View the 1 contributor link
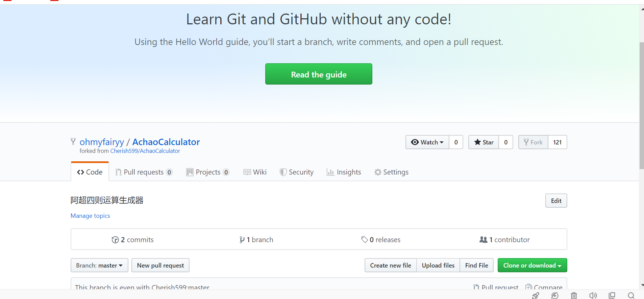This screenshot has width=644, height=299. tap(505, 240)
